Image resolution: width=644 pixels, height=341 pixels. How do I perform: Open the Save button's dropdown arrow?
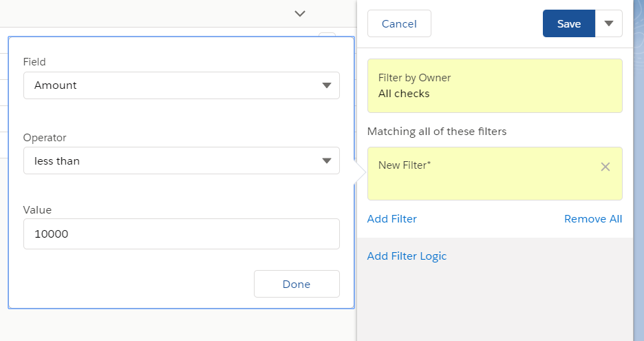609,23
